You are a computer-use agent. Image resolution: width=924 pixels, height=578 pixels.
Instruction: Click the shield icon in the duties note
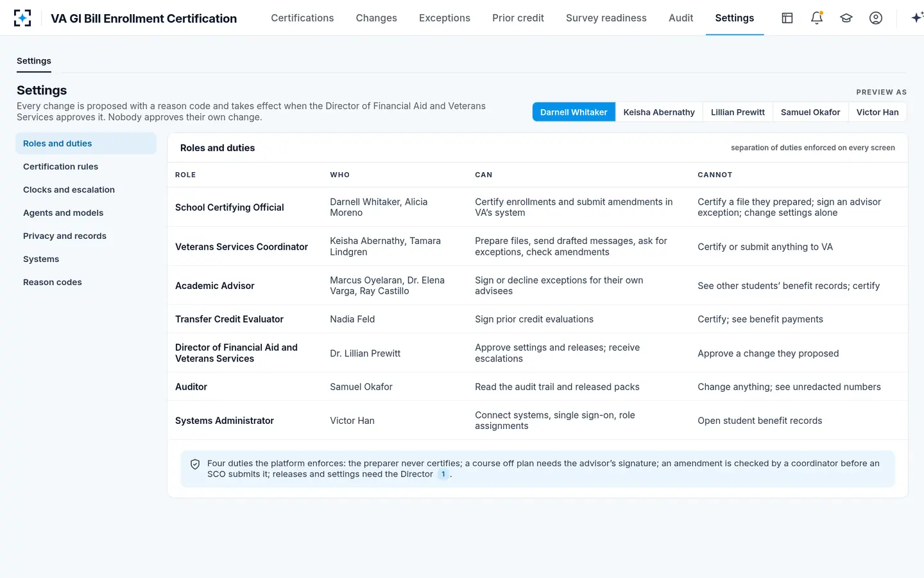click(195, 464)
